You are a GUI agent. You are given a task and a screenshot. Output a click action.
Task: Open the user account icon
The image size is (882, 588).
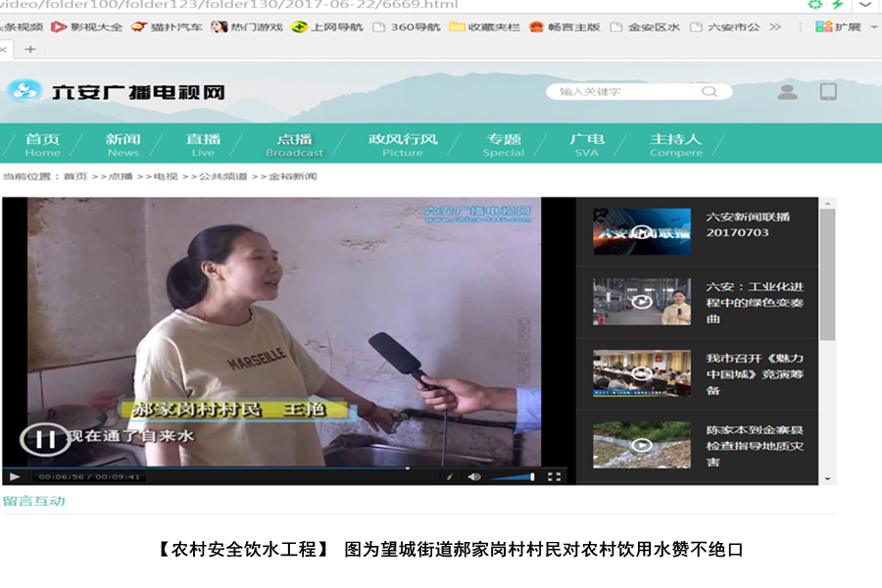click(x=787, y=91)
